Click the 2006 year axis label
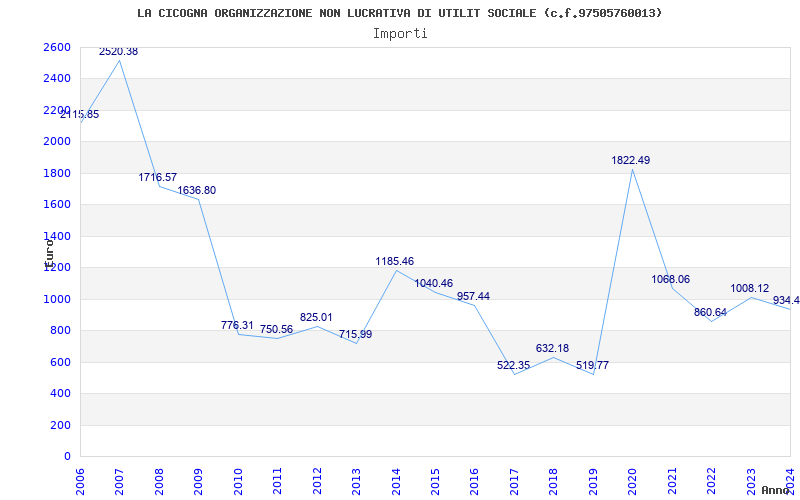800x500 pixels. point(80,480)
